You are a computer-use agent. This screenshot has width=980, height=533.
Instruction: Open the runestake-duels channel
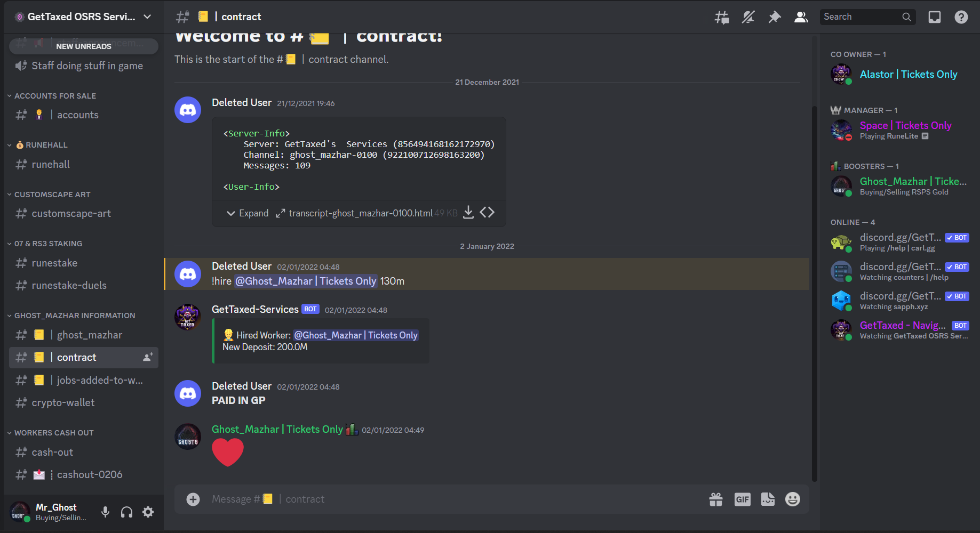[x=84, y=285]
